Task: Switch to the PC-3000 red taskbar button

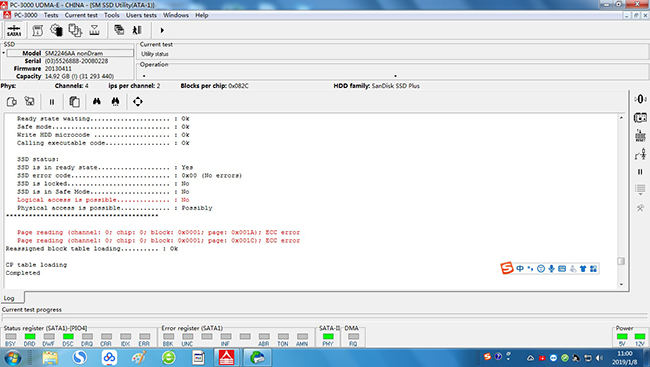Action: tap(226, 357)
